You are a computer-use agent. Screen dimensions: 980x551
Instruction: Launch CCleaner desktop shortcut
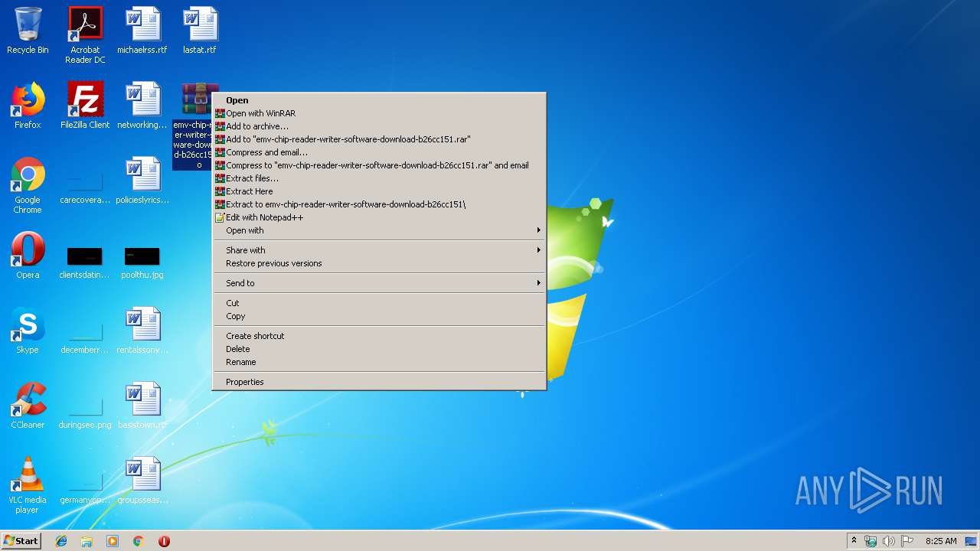(x=28, y=406)
